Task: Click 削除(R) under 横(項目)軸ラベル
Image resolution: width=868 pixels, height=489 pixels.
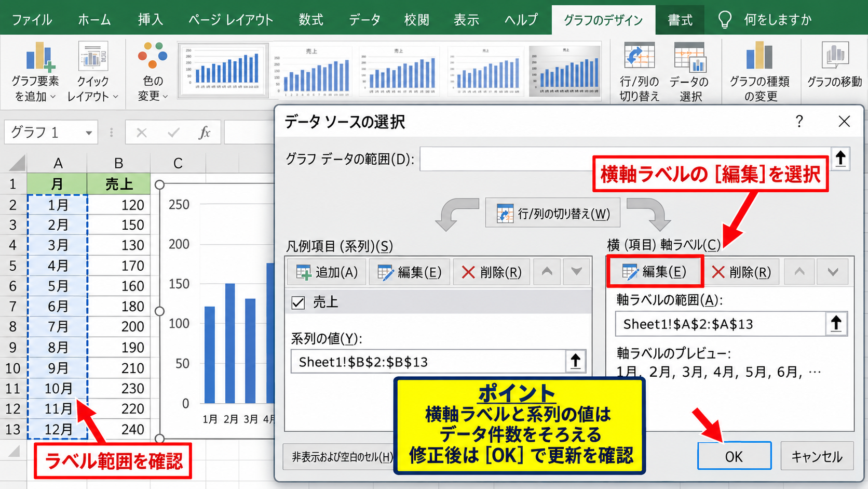Action: (x=741, y=272)
